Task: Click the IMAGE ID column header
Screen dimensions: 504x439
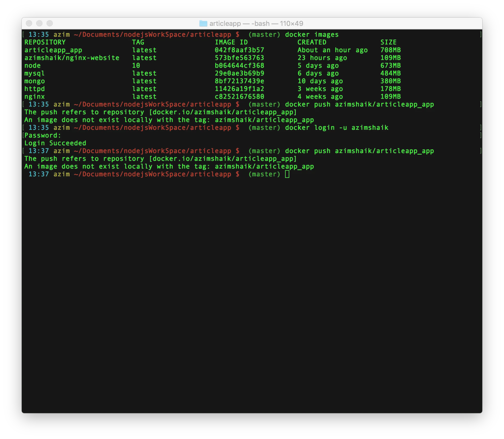Action: (231, 42)
